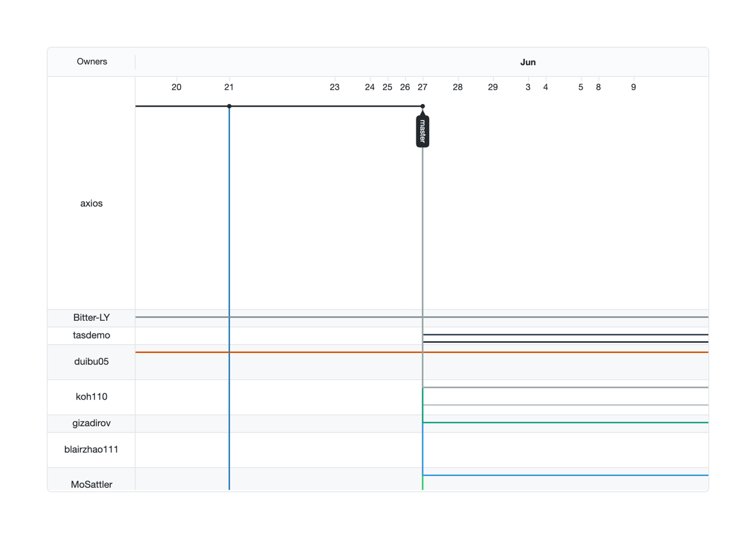Select date 20 on the timeline
The width and height of the screenshot is (756, 539).
tap(176, 86)
